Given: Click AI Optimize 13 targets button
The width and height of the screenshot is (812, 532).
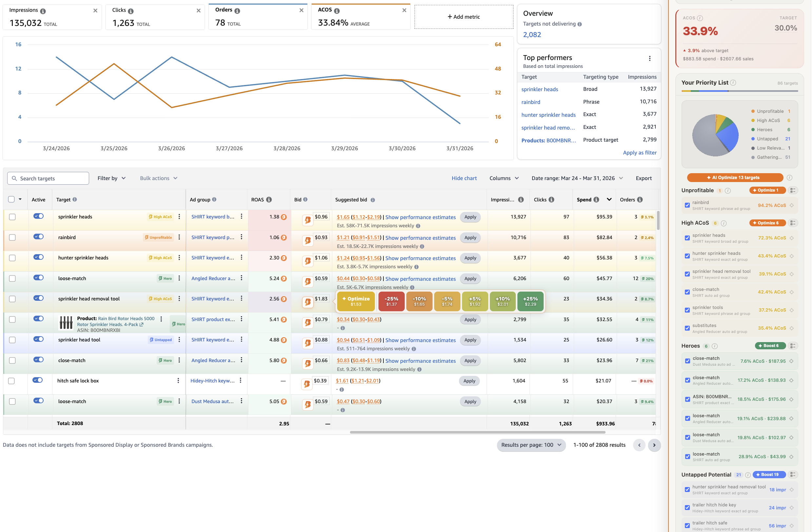Looking at the screenshot, I should pyautogui.click(x=735, y=177).
